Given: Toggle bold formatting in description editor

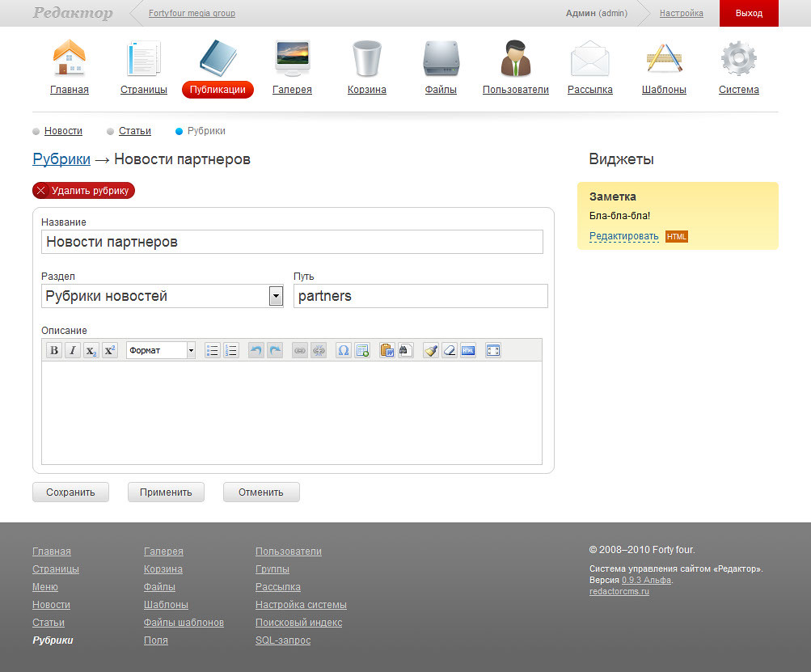Looking at the screenshot, I should tap(54, 350).
